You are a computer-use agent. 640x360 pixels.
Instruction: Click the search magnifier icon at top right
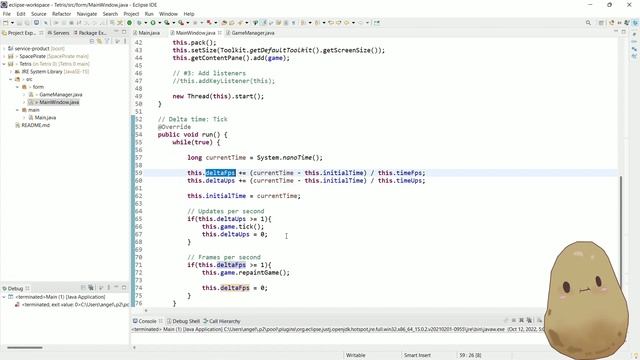pyautogui.click(x=588, y=23)
